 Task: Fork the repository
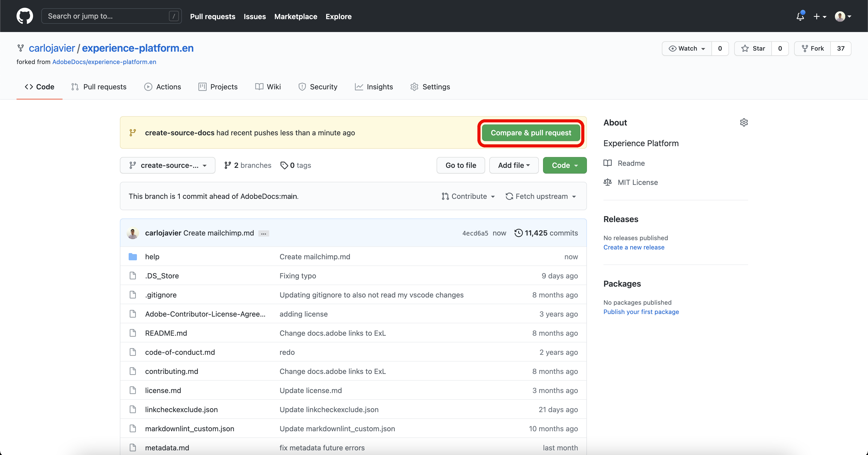813,49
